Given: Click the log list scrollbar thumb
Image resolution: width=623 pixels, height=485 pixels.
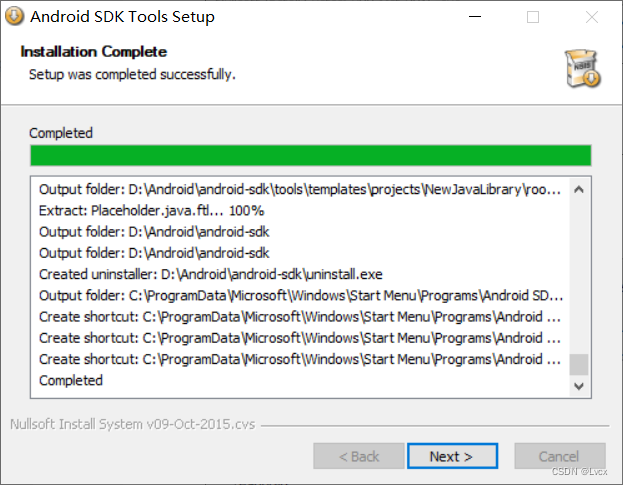Looking at the screenshot, I should pyautogui.click(x=579, y=363).
